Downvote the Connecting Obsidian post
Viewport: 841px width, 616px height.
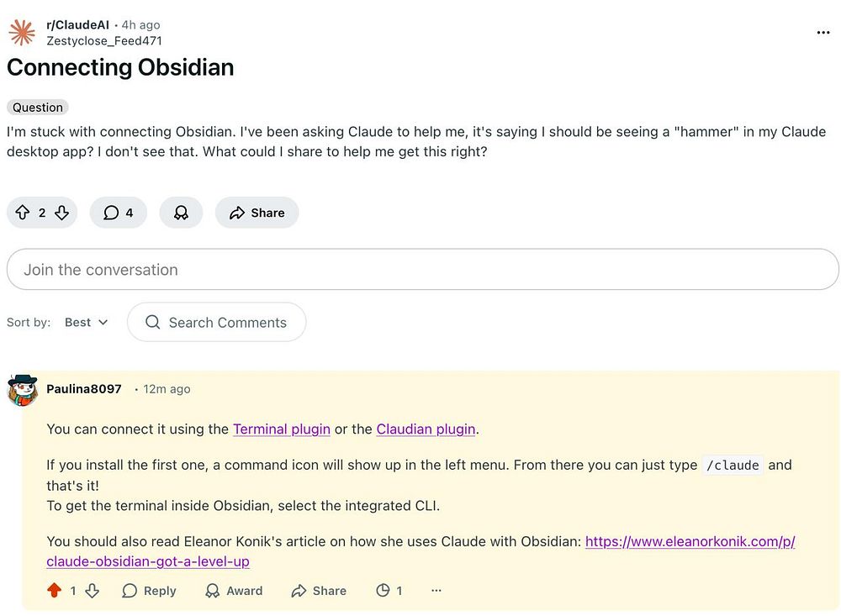61,213
